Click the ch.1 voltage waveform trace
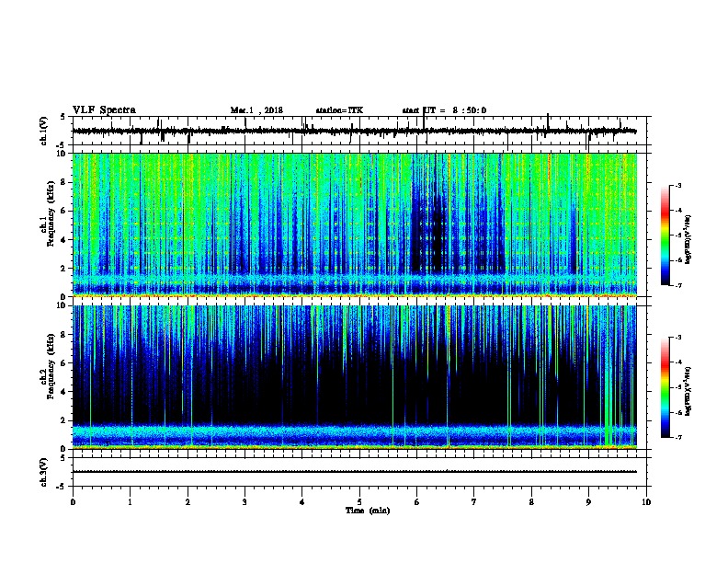 [x=354, y=131]
